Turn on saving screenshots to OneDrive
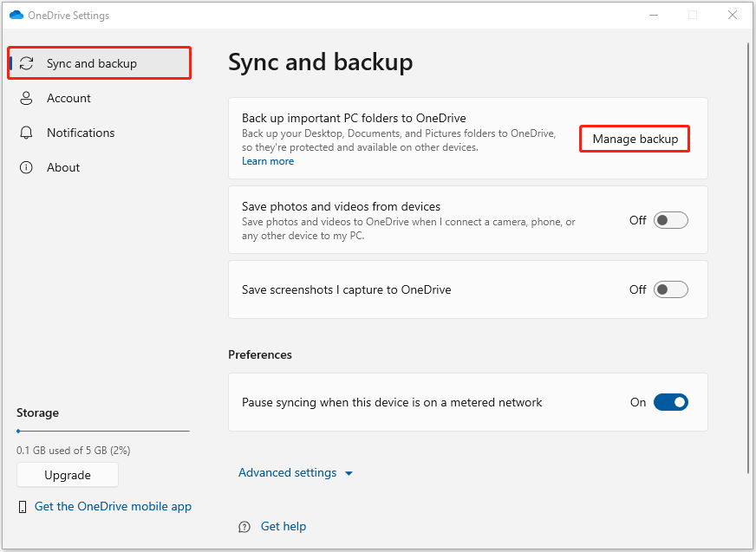The width and height of the screenshot is (756, 552). pos(671,289)
